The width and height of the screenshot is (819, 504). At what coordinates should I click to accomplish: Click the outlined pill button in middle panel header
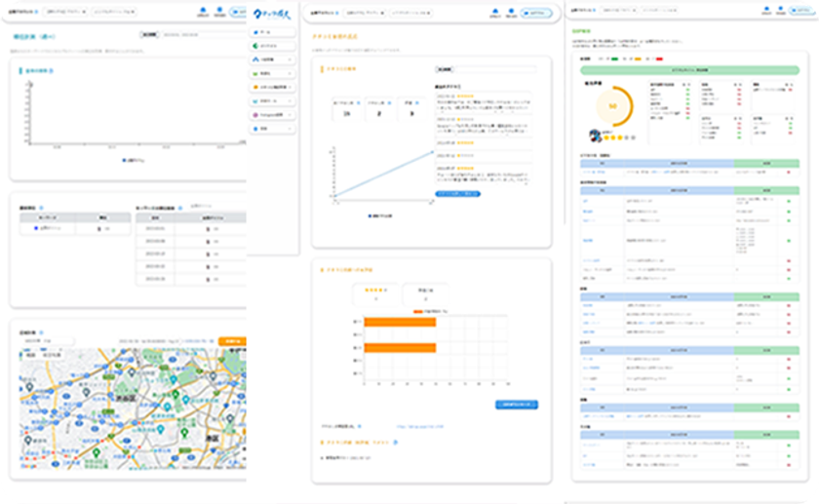537,13
